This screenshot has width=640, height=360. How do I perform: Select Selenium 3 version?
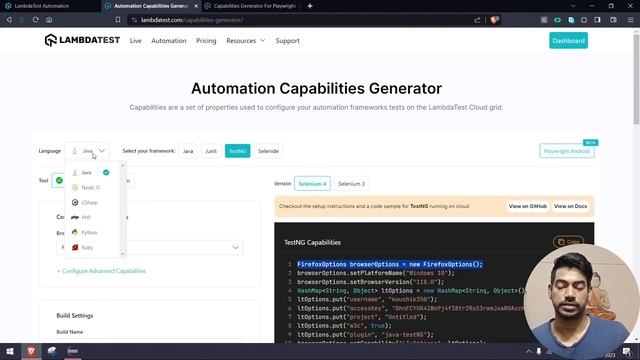(x=351, y=184)
